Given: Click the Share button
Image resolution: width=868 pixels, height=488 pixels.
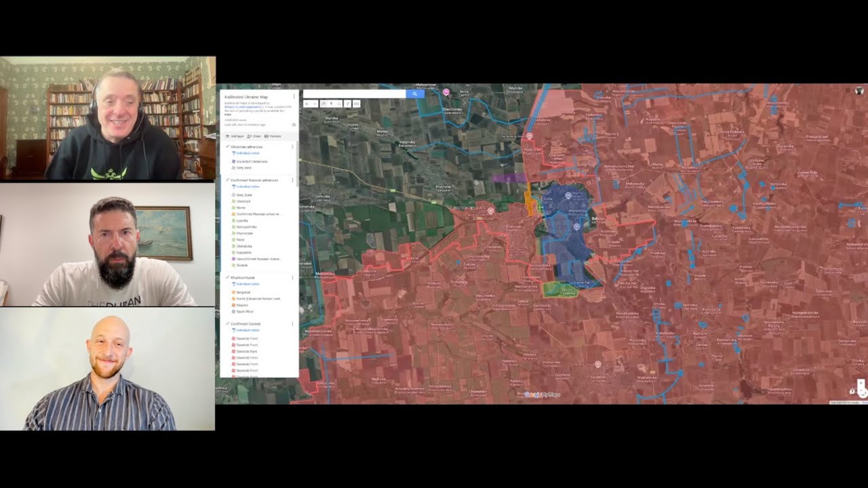Looking at the screenshot, I should [254, 136].
